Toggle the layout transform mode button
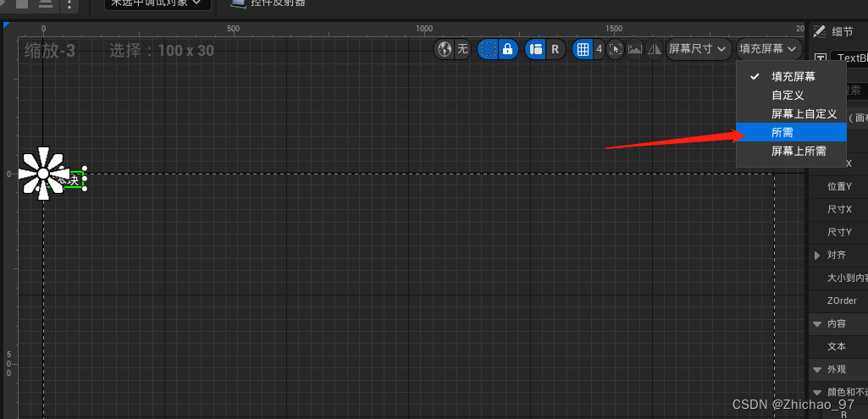This screenshot has width=868, height=419. click(535, 49)
